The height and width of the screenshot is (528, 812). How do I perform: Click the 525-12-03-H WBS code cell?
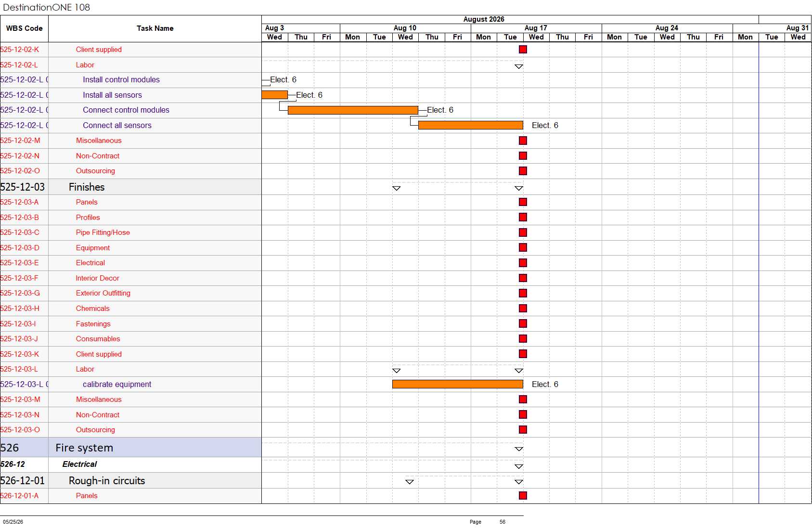coord(24,309)
